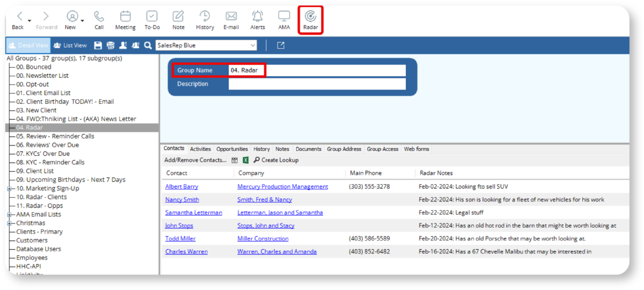Add a Note using the toolbar icon
The image size is (644, 290).
pyautogui.click(x=178, y=17)
